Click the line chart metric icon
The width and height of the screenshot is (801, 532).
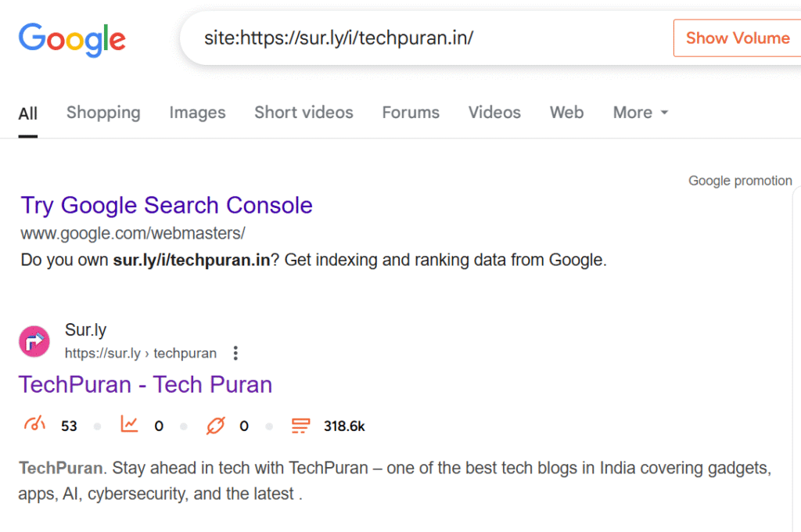coord(129,424)
